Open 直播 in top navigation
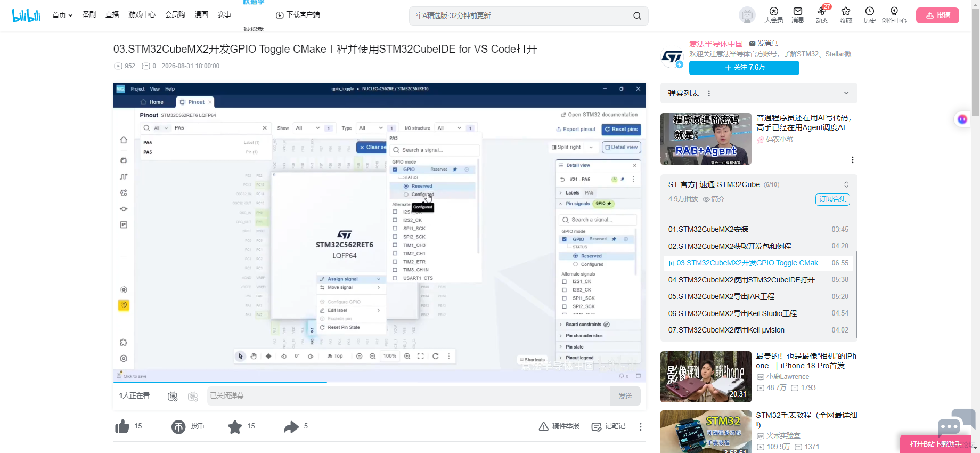Screen dimensions: 980x453 pyautogui.click(x=112, y=15)
